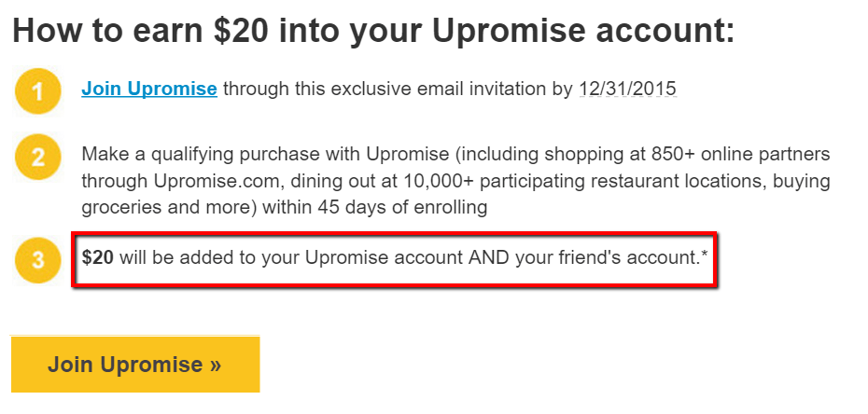This screenshot has width=868, height=414.
Task: Click the dotted-underlined date 12/31/2015
Action: pyautogui.click(x=628, y=89)
